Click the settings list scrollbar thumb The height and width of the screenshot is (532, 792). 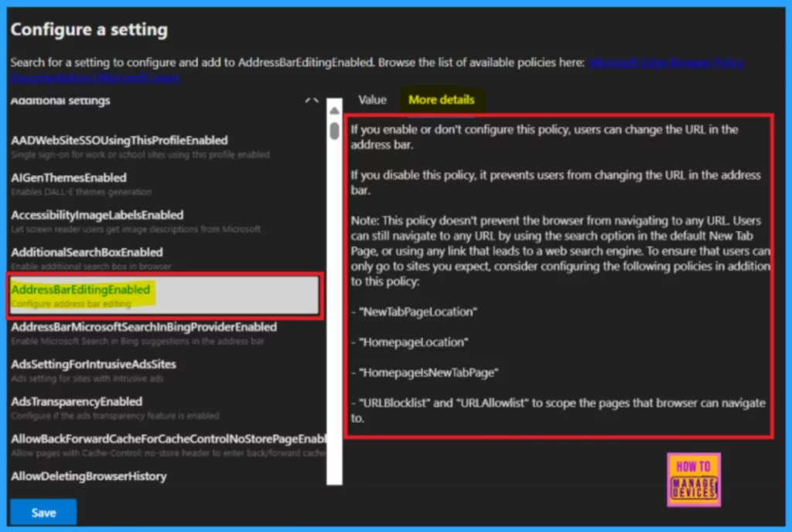click(x=334, y=131)
